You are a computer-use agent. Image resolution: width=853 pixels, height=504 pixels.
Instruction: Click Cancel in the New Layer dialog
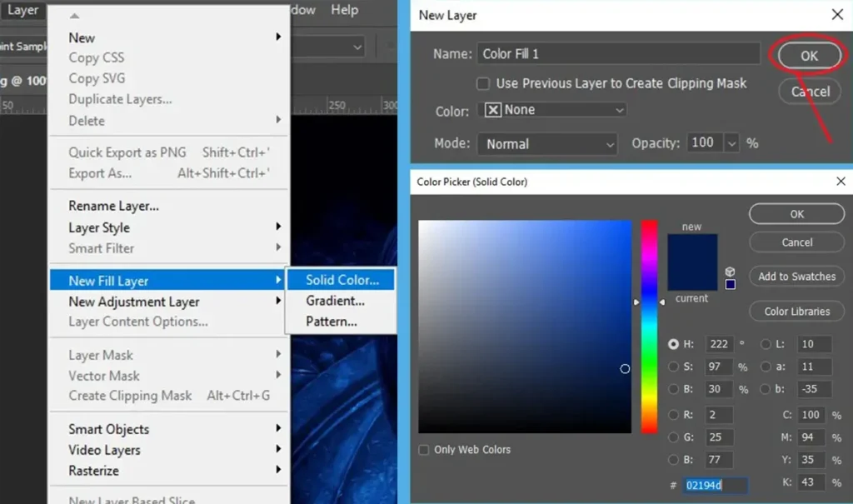[x=810, y=92]
